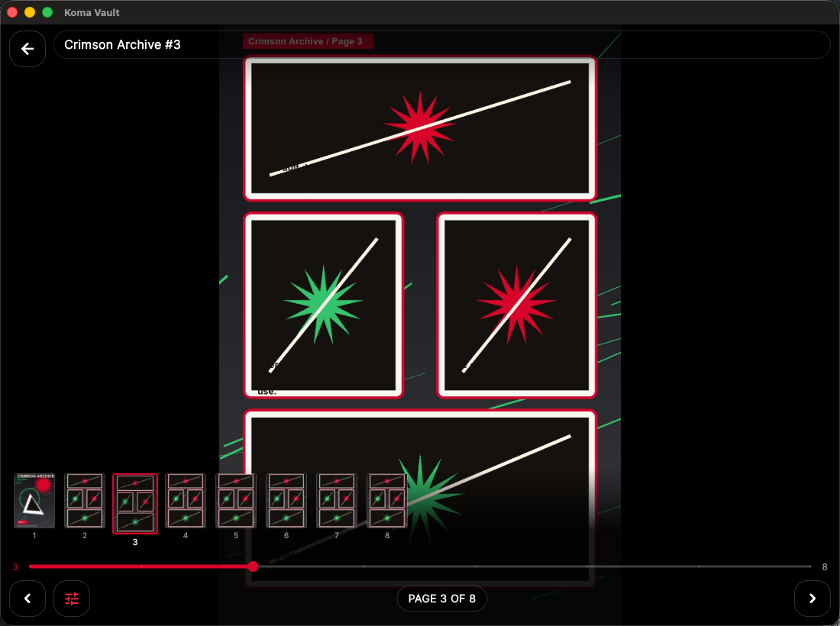This screenshot has width=840, height=626.
Task: Open reader settings sliders icon
Action: pos(72,599)
